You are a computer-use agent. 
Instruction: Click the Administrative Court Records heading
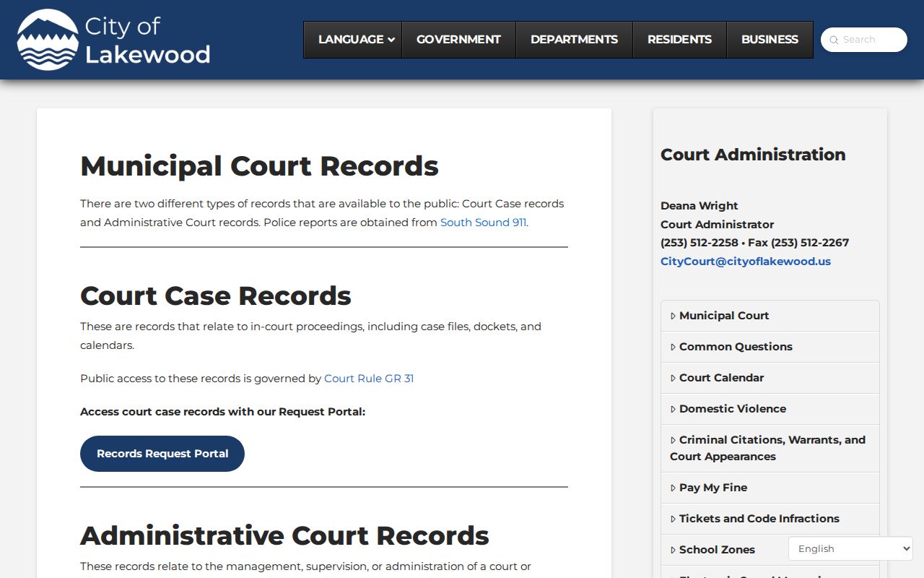(284, 536)
